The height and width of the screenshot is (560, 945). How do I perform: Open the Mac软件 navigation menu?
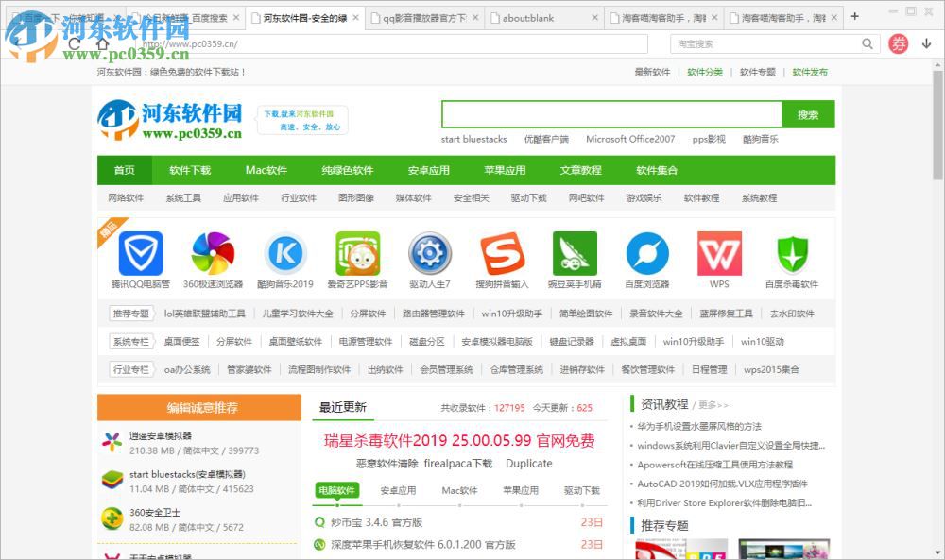(x=266, y=170)
